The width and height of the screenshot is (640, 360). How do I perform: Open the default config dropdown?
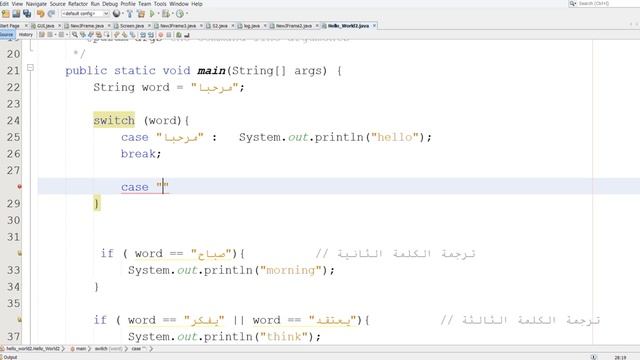click(85, 13)
